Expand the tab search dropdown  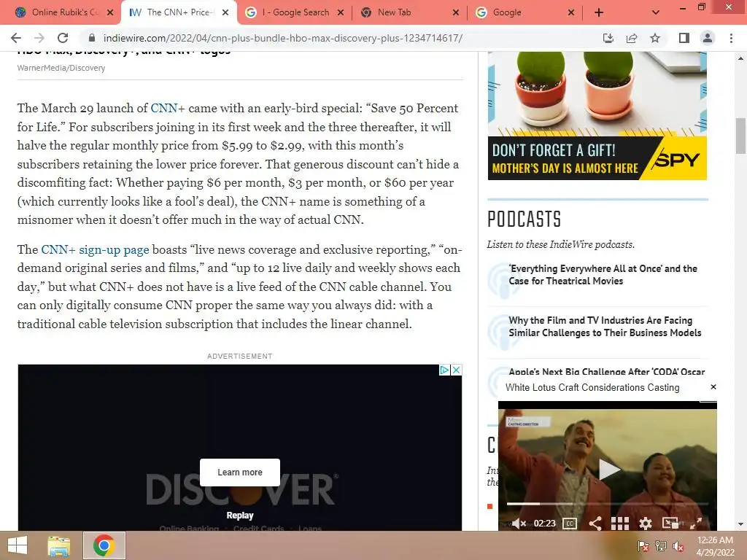656,12
